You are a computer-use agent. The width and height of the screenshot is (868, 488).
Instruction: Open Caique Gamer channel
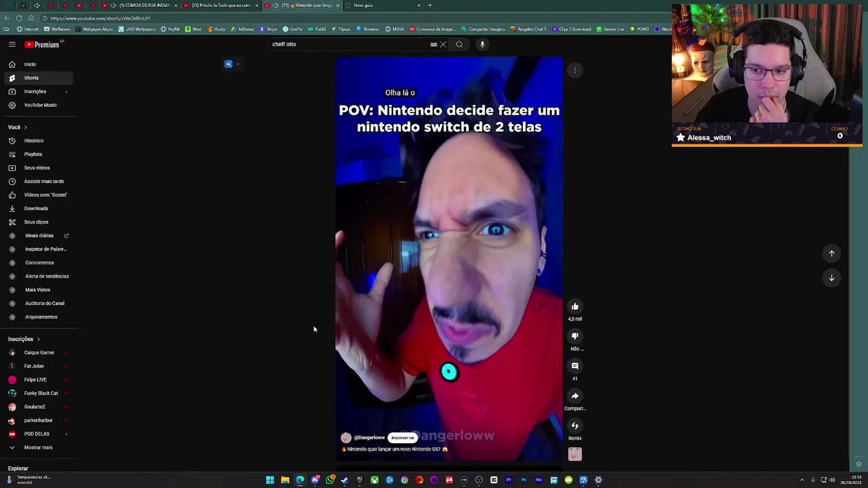[x=37, y=352]
